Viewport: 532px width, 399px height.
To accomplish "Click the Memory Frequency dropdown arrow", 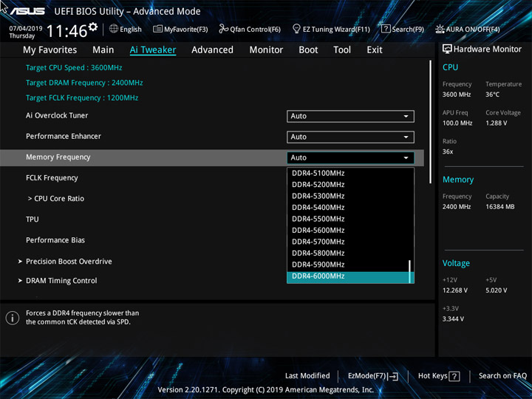I will tap(406, 158).
